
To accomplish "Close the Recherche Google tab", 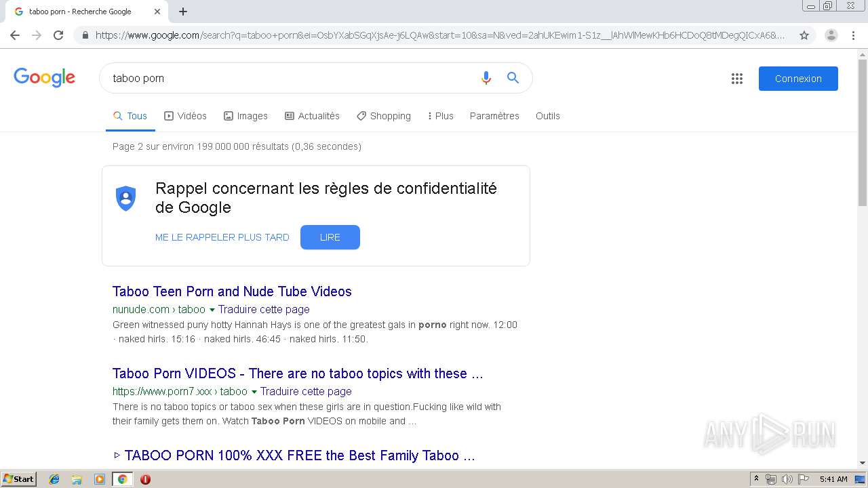I will click(157, 12).
